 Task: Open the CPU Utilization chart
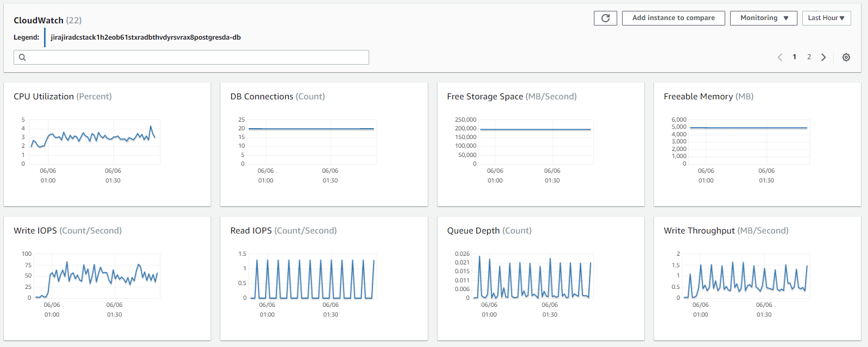95,141
